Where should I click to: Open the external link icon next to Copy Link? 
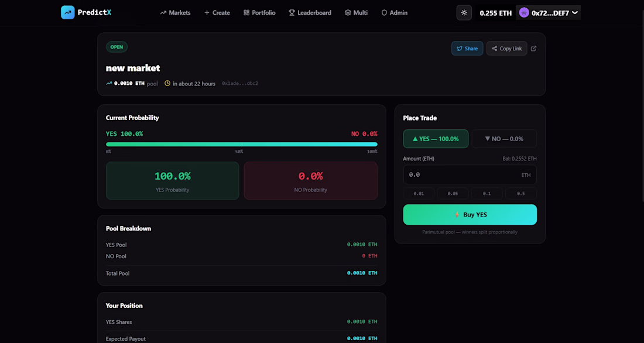[x=533, y=49]
